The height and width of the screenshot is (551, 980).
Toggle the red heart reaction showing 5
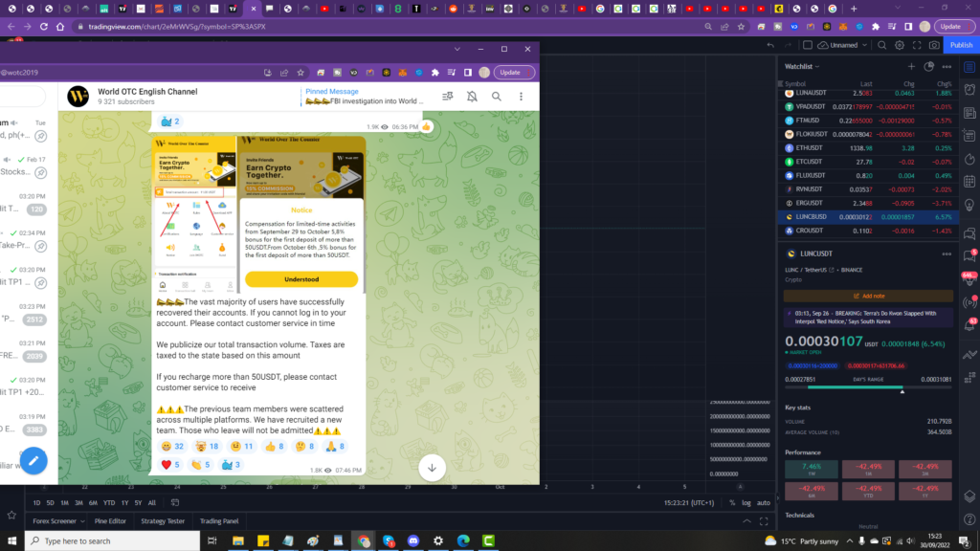170,464
